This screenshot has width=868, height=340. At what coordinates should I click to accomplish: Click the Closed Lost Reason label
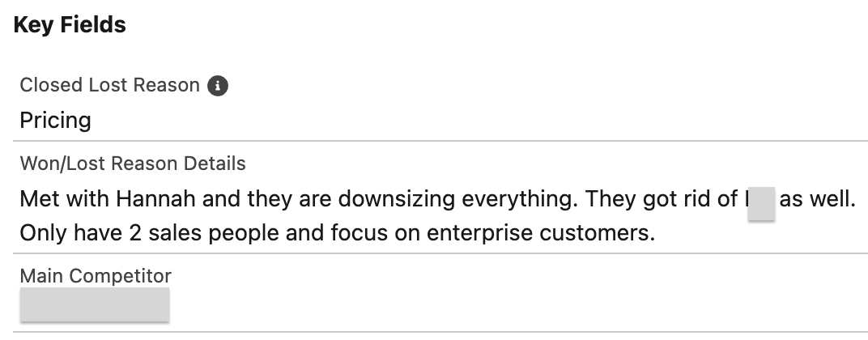(109, 85)
